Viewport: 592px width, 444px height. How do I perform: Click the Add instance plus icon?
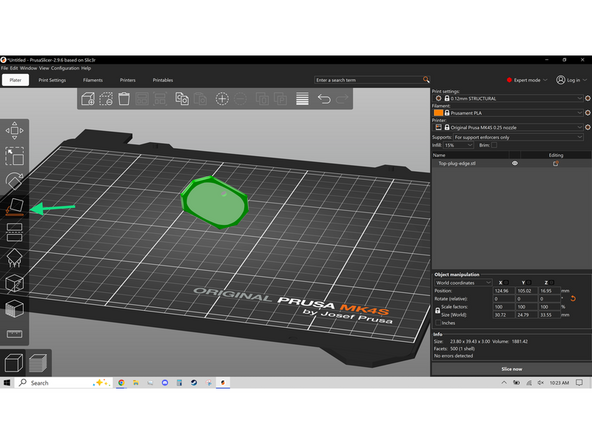click(x=222, y=99)
